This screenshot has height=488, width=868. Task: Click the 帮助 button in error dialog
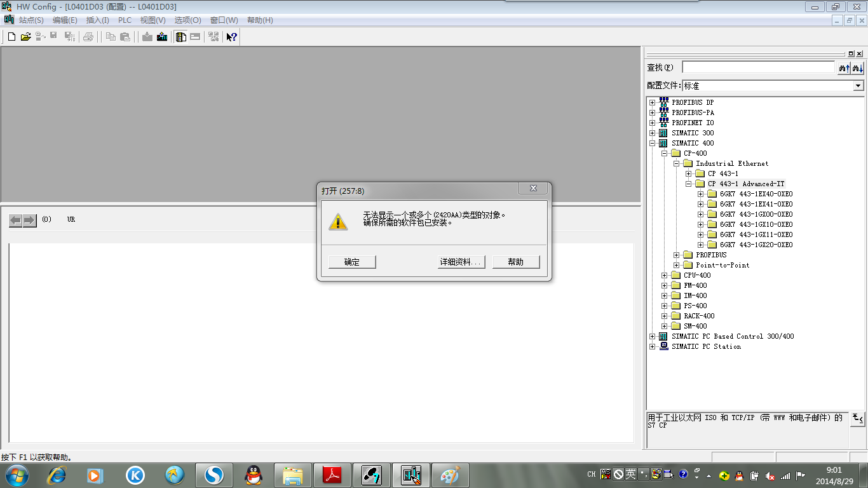tap(516, 262)
